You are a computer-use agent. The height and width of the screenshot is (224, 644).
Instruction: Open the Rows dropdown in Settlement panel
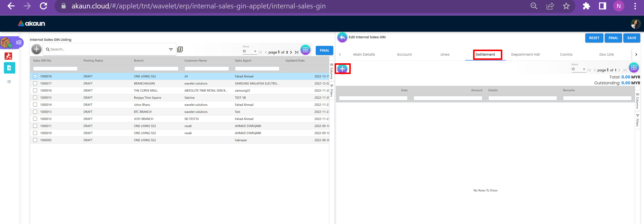click(578, 69)
